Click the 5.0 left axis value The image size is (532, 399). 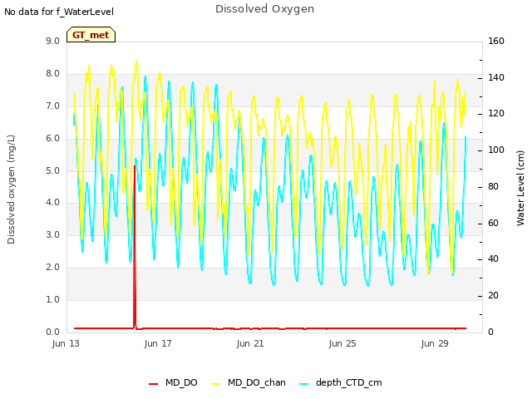52,170
